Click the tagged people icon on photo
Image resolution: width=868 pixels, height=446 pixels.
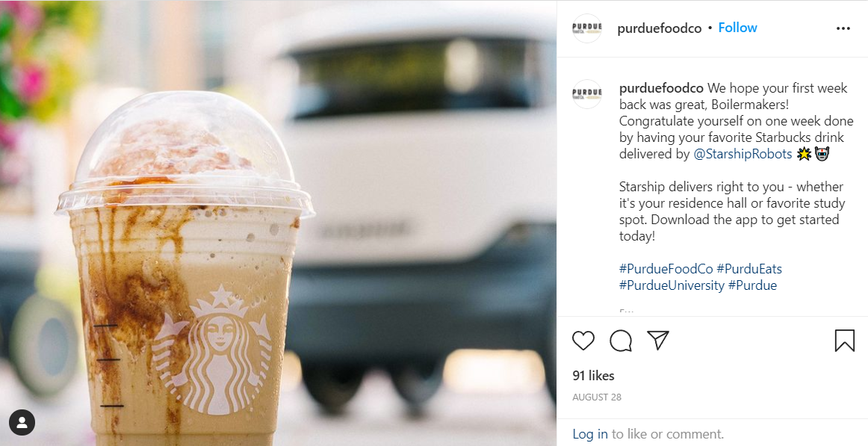click(x=22, y=423)
